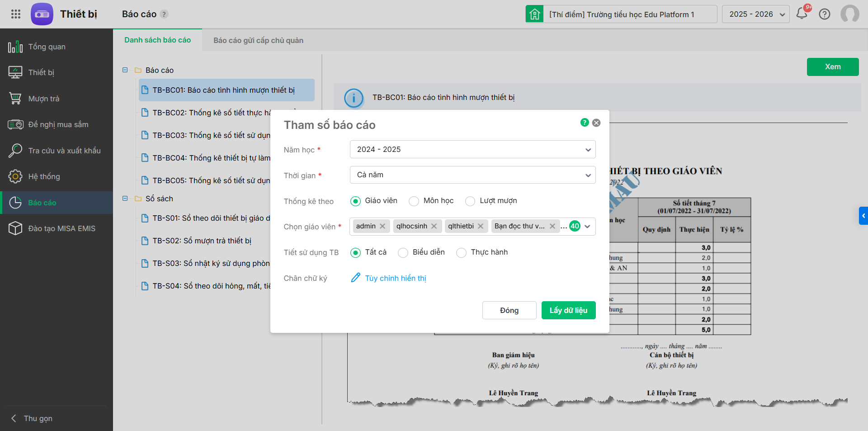Select TB-BC04 Thống kê thiết bị tự làm
Viewport: 868px width, 431px height.
pyautogui.click(x=211, y=158)
